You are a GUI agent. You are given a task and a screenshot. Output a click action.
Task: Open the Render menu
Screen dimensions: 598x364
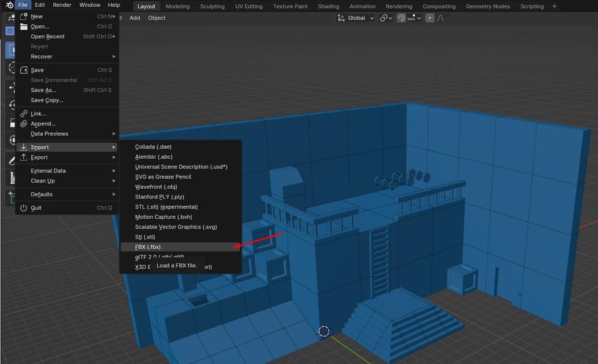(x=62, y=5)
